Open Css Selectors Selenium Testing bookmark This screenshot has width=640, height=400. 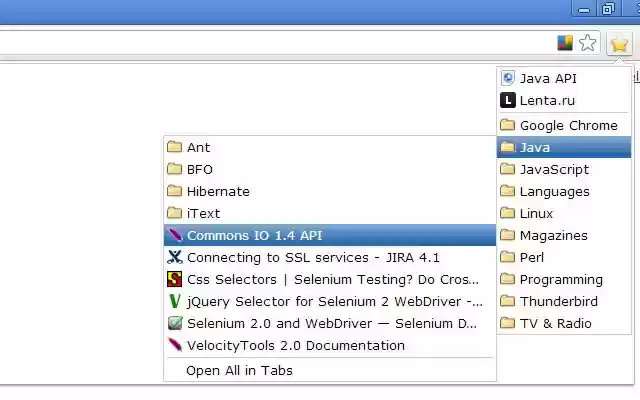[x=330, y=280]
